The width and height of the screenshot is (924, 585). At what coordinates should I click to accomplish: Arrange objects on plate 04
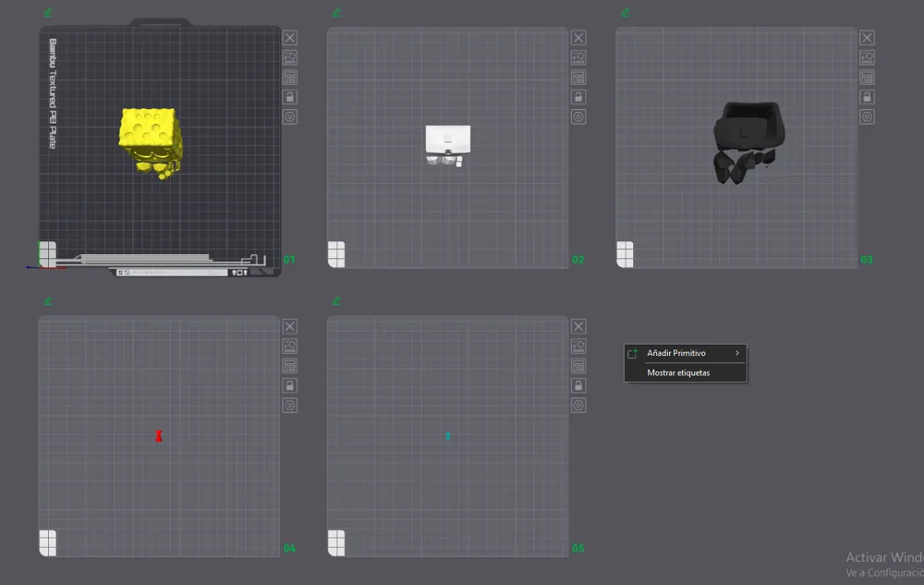click(x=290, y=366)
